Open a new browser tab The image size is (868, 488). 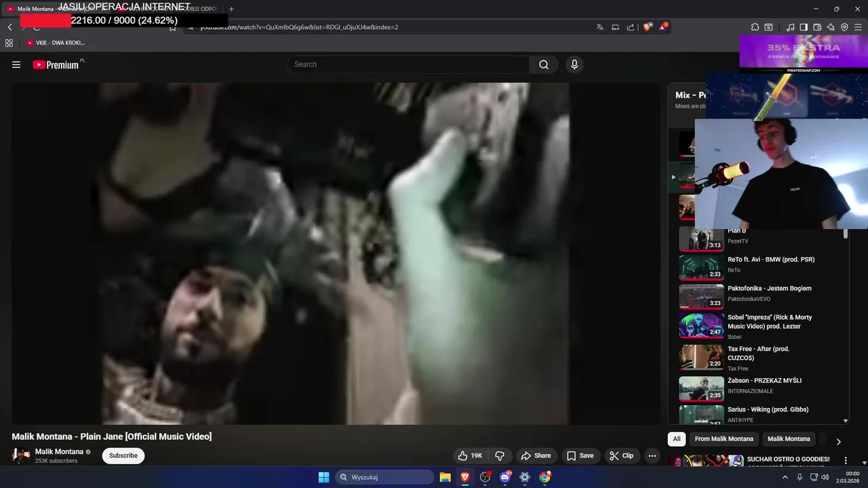(231, 9)
